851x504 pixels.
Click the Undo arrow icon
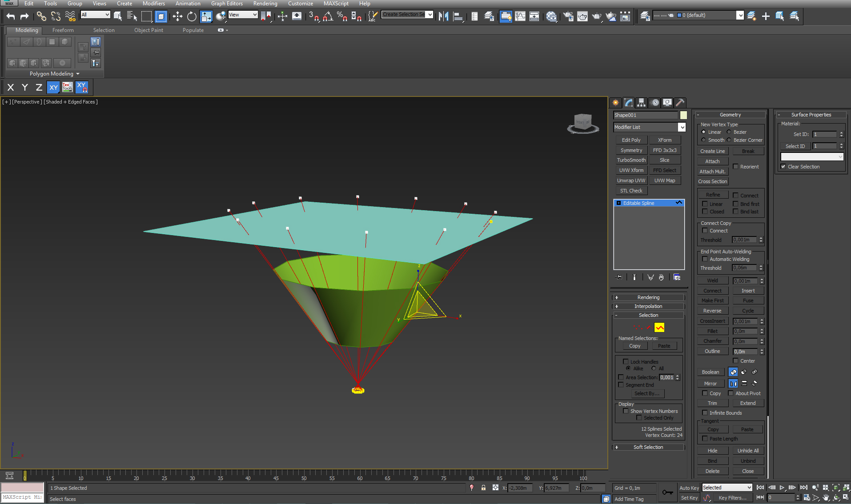tap(11, 16)
